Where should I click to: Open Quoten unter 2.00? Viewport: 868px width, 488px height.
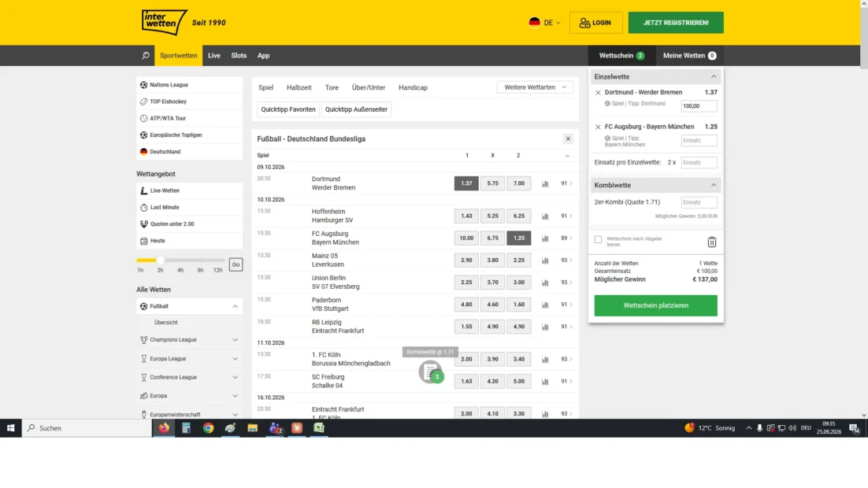tap(189, 224)
